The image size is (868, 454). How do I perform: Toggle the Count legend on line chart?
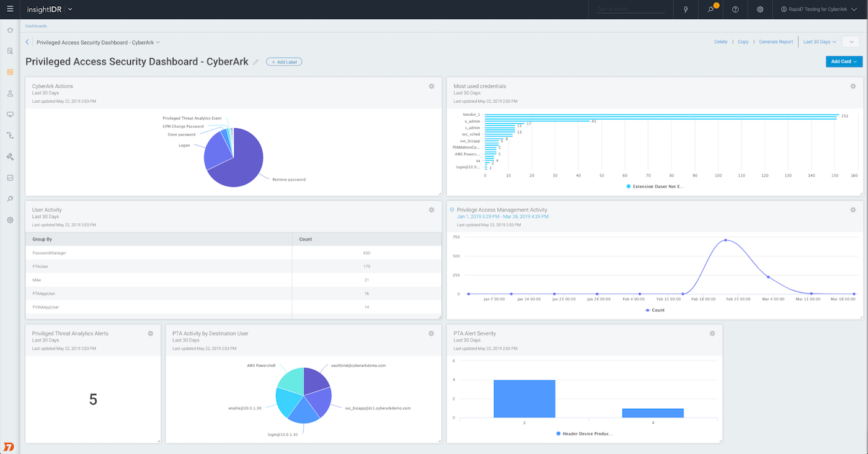click(655, 310)
